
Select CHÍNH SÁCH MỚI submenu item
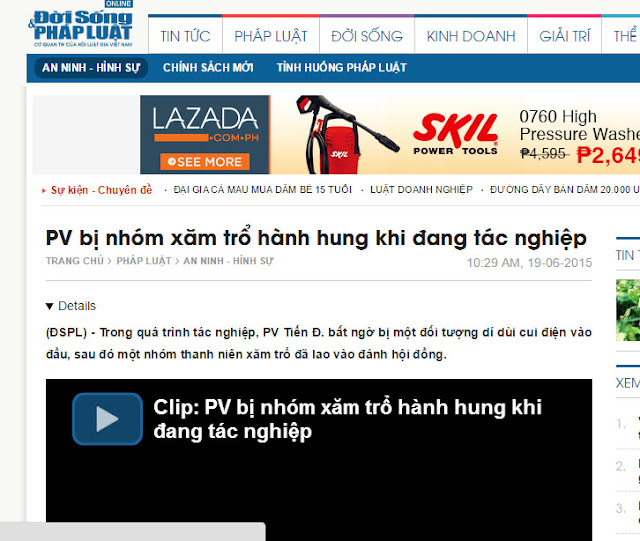(x=208, y=67)
